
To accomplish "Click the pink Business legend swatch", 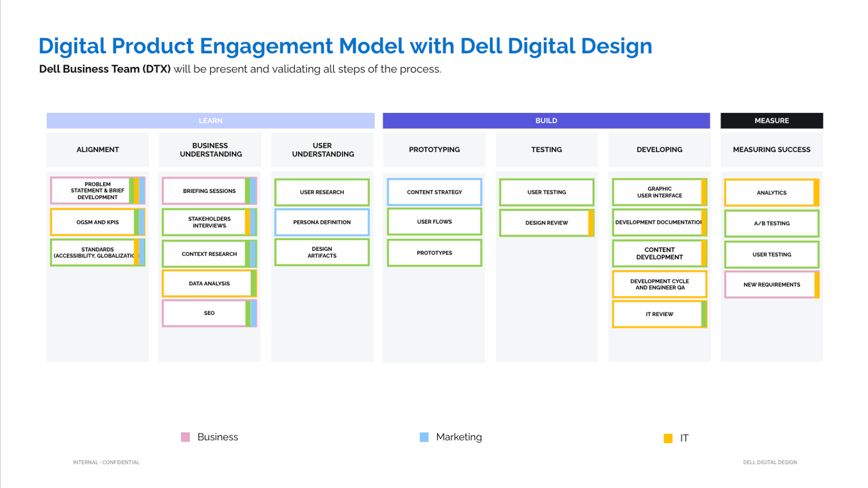I will coord(186,437).
